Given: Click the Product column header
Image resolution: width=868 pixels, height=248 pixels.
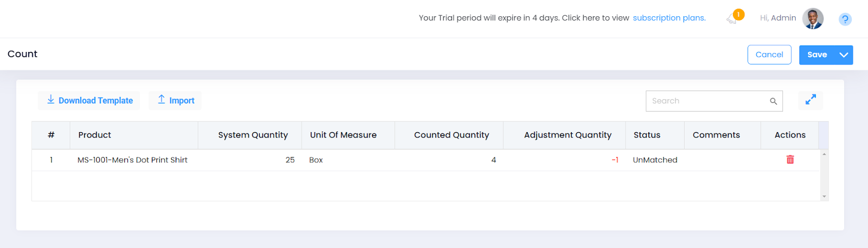Looking at the screenshot, I should [x=94, y=135].
